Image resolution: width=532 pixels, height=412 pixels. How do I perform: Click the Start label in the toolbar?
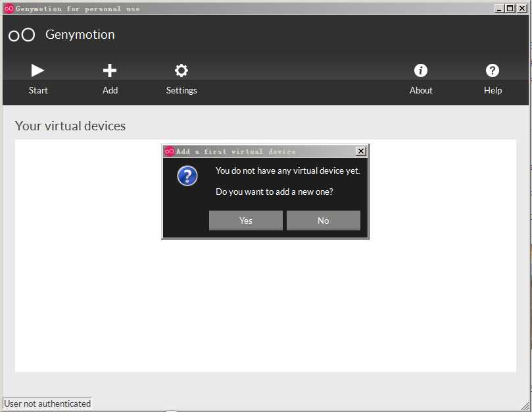pyautogui.click(x=38, y=90)
